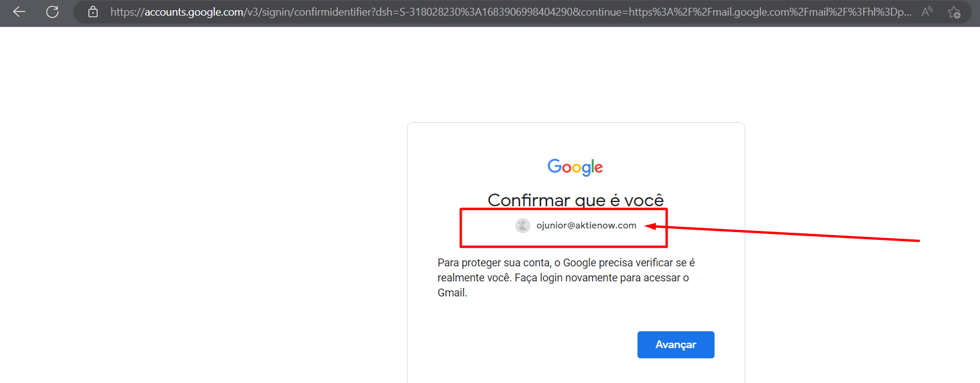Click the word Gmail in the description

(x=451, y=293)
